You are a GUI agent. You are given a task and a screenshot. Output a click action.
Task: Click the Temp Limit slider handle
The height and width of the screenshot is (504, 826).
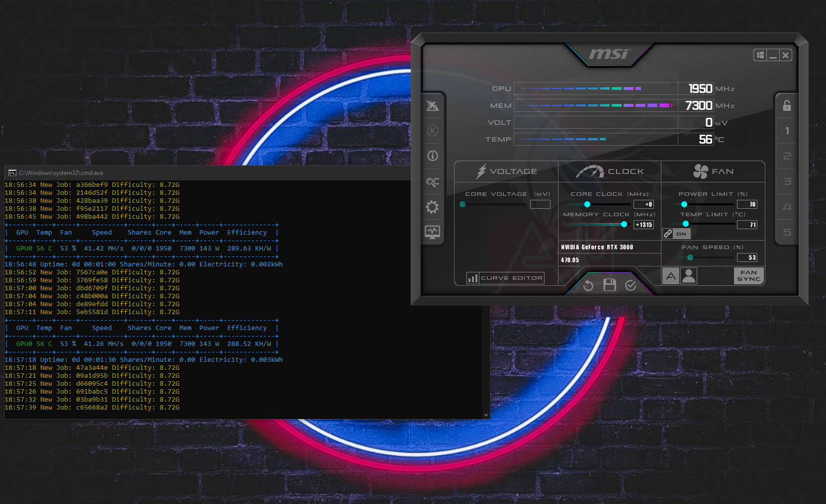click(686, 224)
